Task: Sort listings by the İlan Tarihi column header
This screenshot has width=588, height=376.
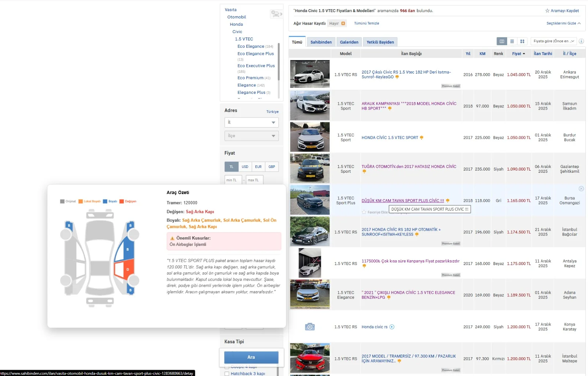Action: point(543,54)
